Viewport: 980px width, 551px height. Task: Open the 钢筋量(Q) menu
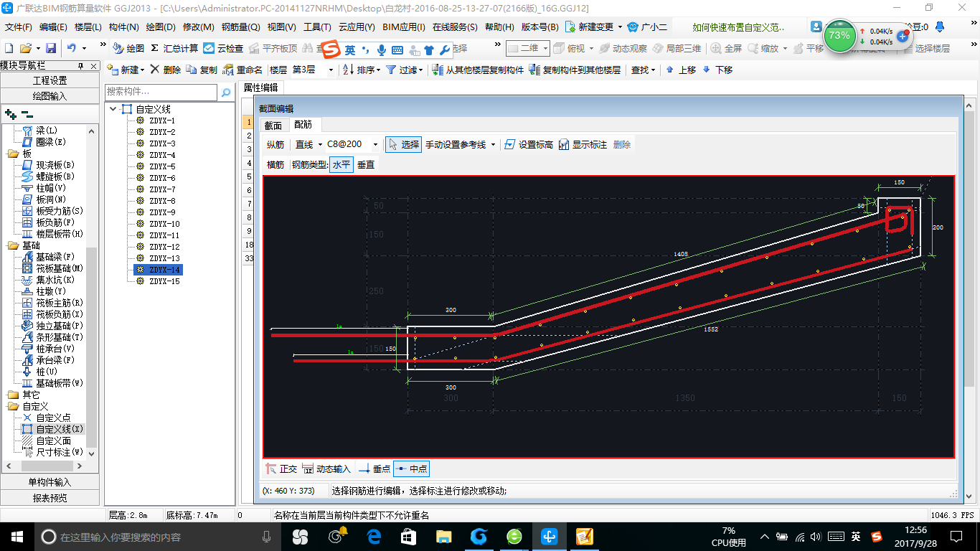pos(241,27)
